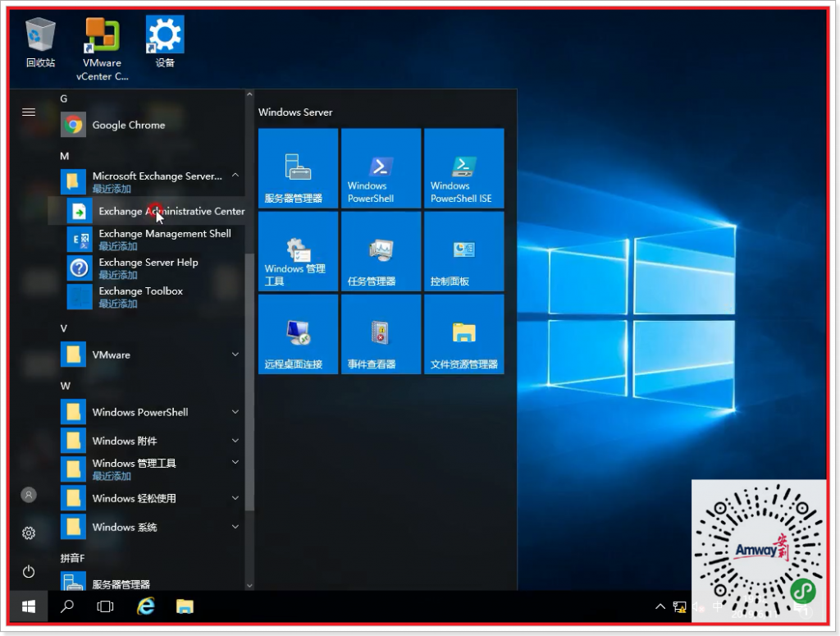Click the Power button in the Start menu
The height and width of the screenshot is (636, 840).
29,571
